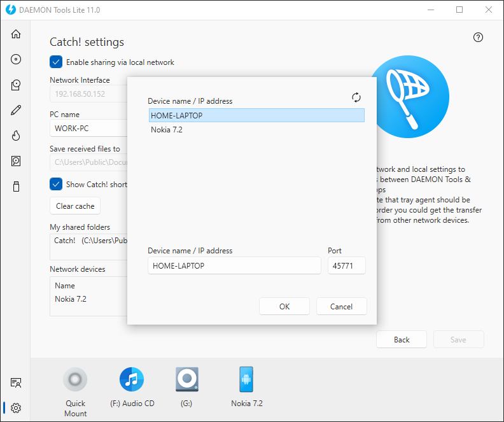504x422 pixels.
Task: Click the PC name field WORK-PC
Action: (88, 128)
